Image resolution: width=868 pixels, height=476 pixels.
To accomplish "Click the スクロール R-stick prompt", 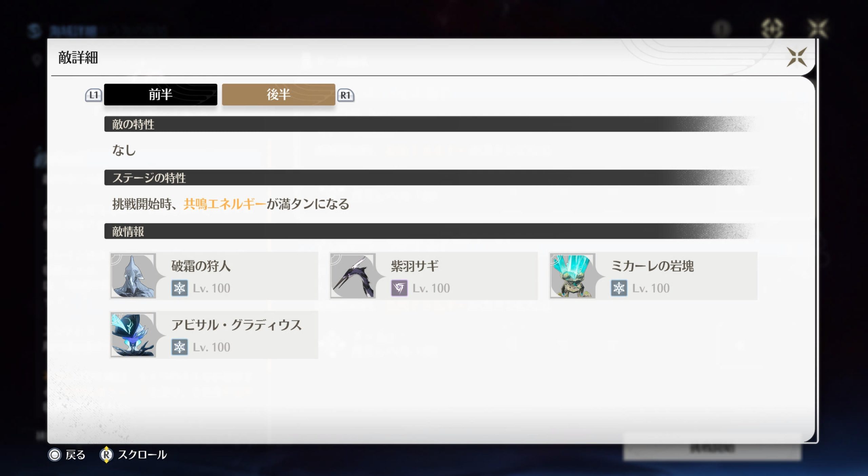I will coord(133,455).
